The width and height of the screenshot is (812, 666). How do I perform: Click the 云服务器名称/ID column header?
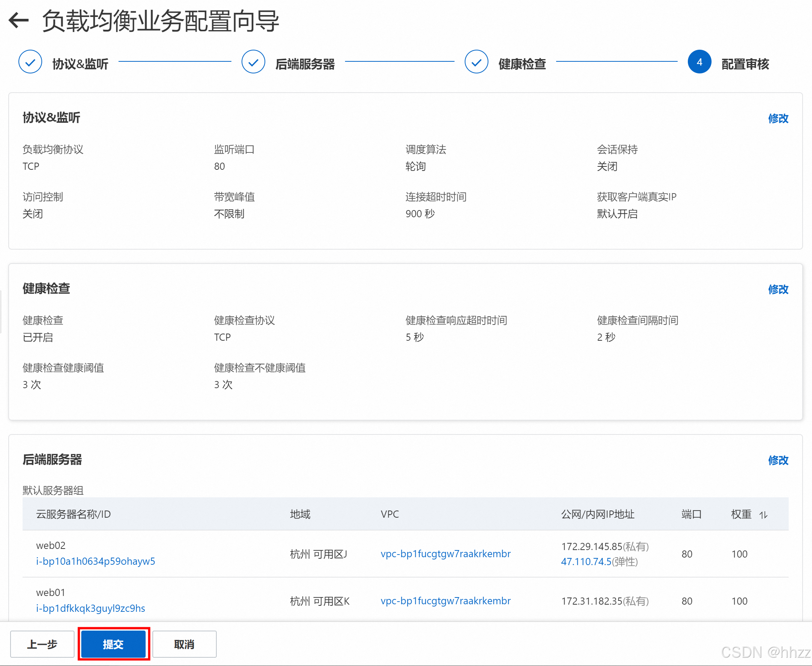73,514
